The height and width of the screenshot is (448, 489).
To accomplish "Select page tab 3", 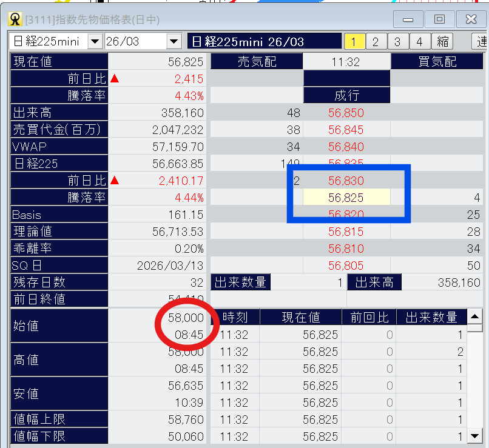I will point(398,41).
